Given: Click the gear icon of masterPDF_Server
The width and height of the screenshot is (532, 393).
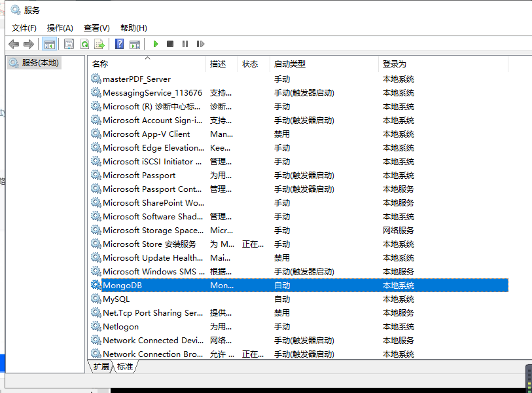Looking at the screenshot, I should click(96, 79).
